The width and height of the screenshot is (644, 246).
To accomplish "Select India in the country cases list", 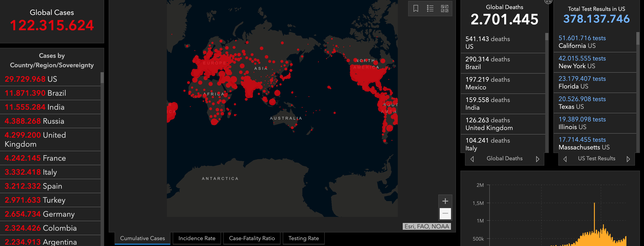I will 50,107.
